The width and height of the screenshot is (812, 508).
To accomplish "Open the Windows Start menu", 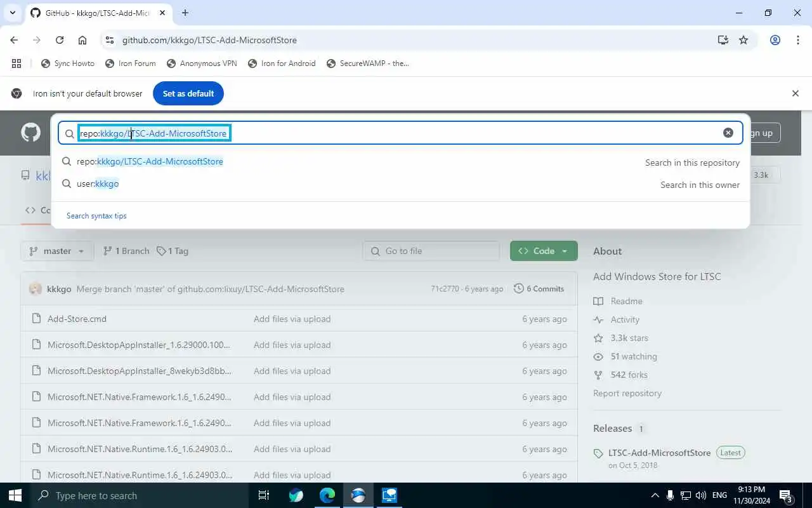I will coord(15,495).
